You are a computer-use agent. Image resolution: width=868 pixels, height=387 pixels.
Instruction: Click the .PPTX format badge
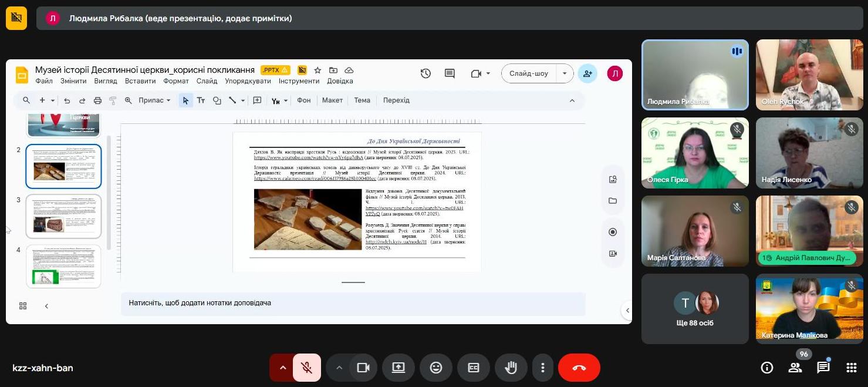click(x=275, y=70)
